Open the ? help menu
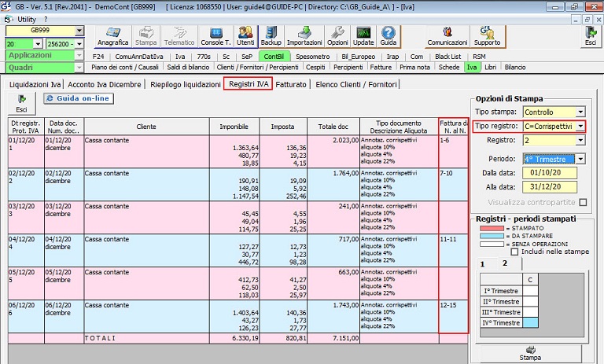 click(x=46, y=19)
